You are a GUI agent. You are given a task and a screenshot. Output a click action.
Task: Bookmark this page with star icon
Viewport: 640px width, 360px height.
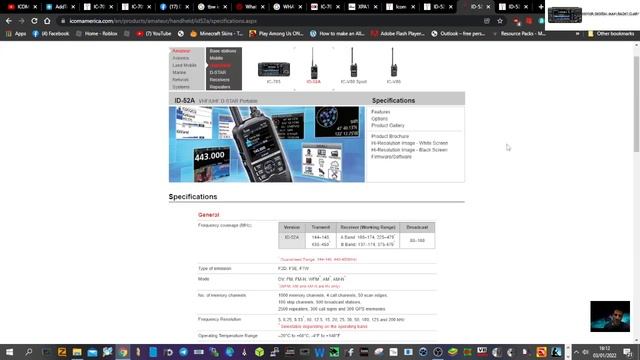pyautogui.click(x=500, y=21)
